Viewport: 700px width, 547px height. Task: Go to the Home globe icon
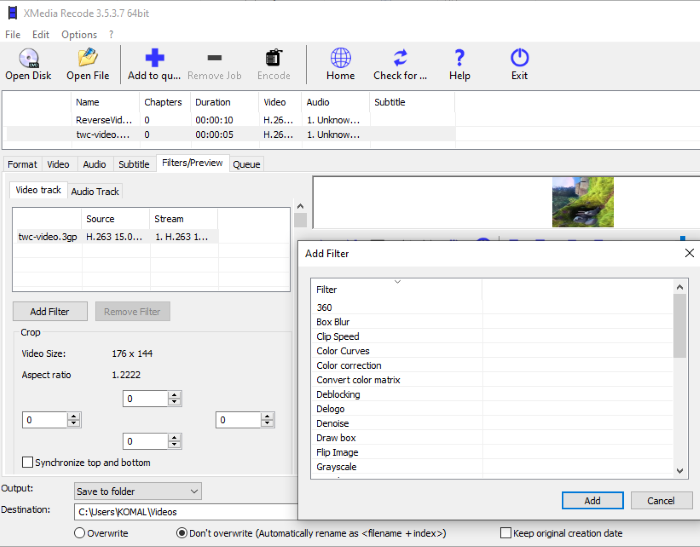coord(341,58)
